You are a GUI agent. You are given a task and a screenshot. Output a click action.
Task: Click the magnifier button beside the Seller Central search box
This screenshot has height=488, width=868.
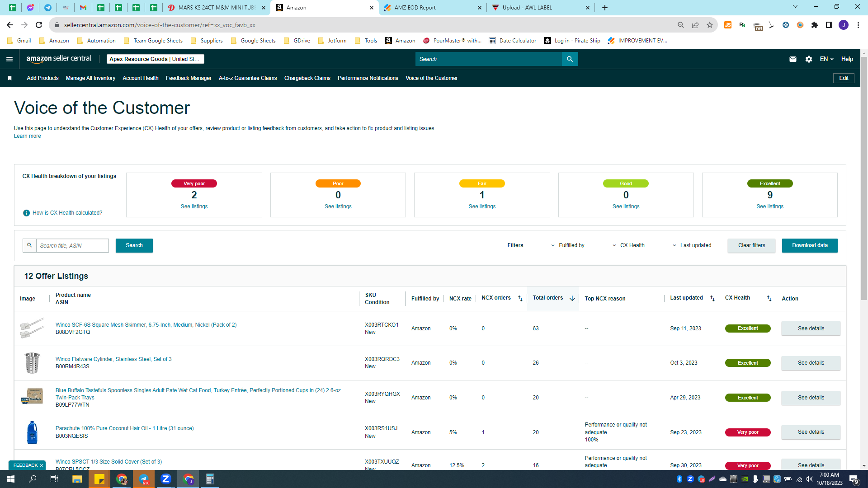(570, 59)
